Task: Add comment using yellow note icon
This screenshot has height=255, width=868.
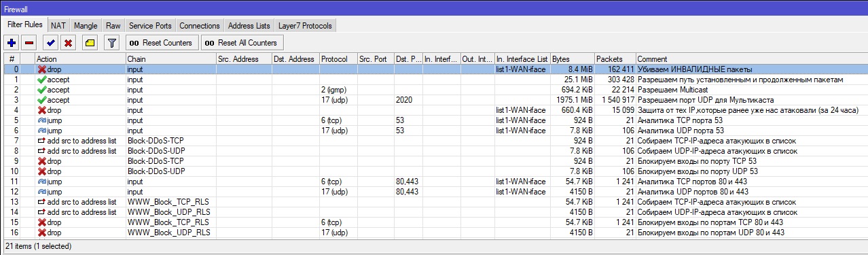Action: pyautogui.click(x=90, y=43)
